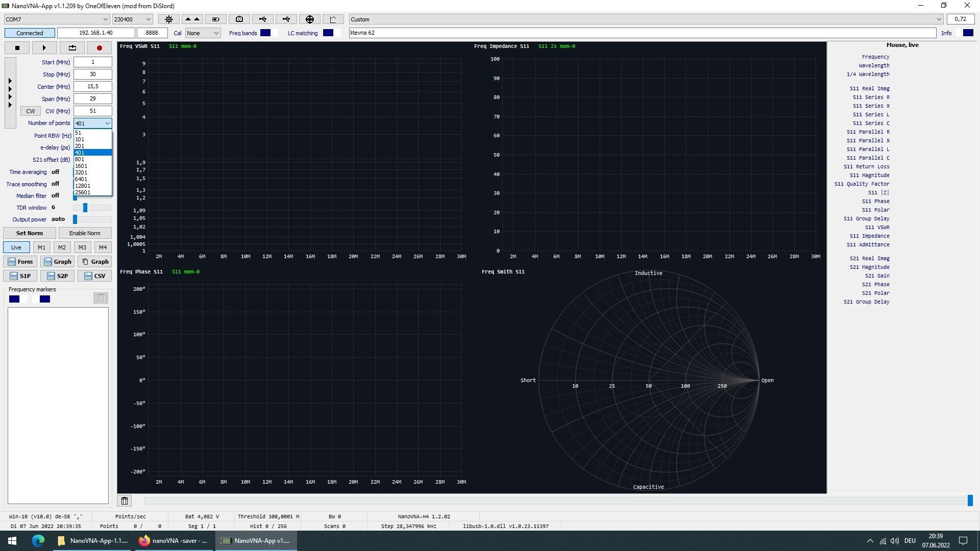Open the COM7 port dropdown

(x=57, y=19)
